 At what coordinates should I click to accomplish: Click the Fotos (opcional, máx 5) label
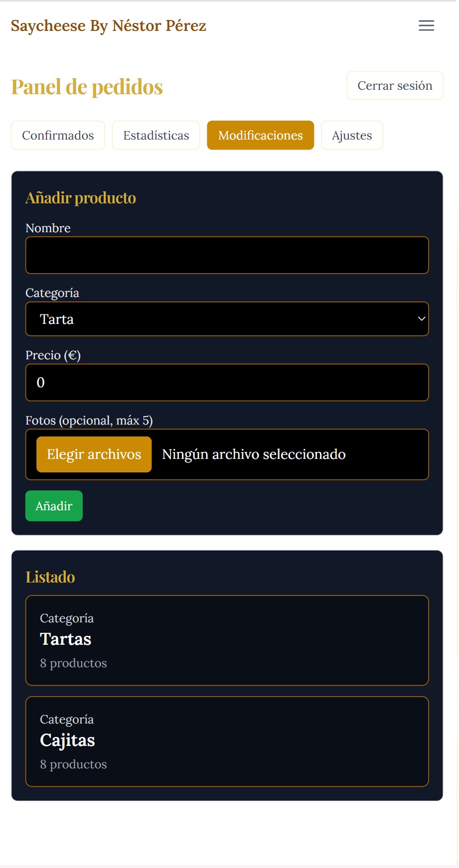89,420
